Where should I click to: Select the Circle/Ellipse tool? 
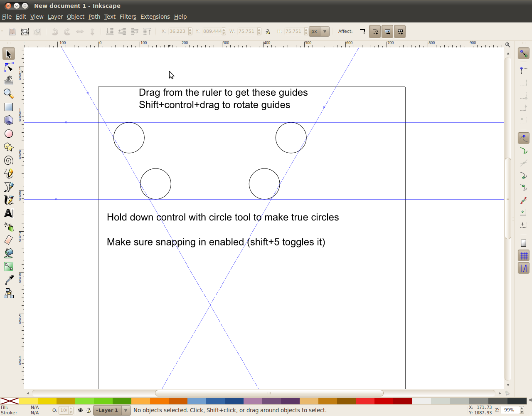pyautogui.click(x=8, y=134)
